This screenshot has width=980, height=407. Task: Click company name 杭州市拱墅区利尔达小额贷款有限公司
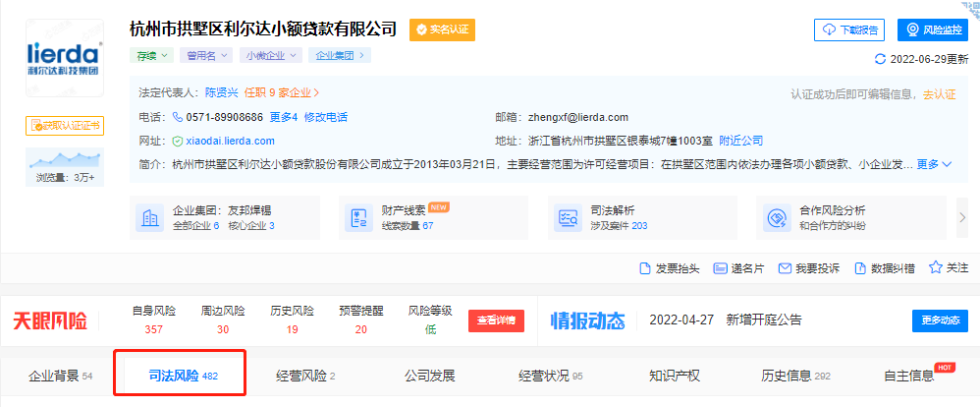263,29
